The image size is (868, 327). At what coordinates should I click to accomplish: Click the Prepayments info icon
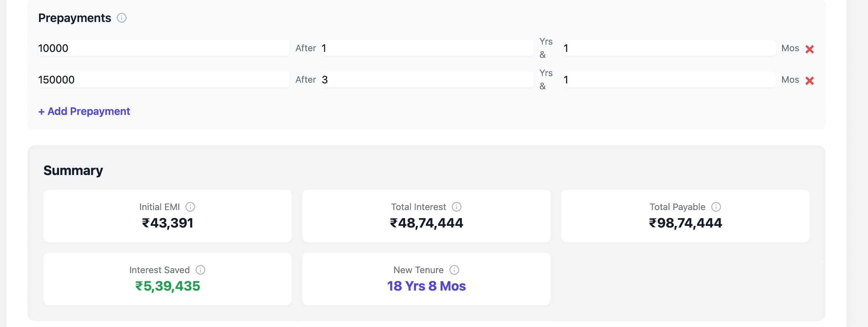(x=122, y=18)
